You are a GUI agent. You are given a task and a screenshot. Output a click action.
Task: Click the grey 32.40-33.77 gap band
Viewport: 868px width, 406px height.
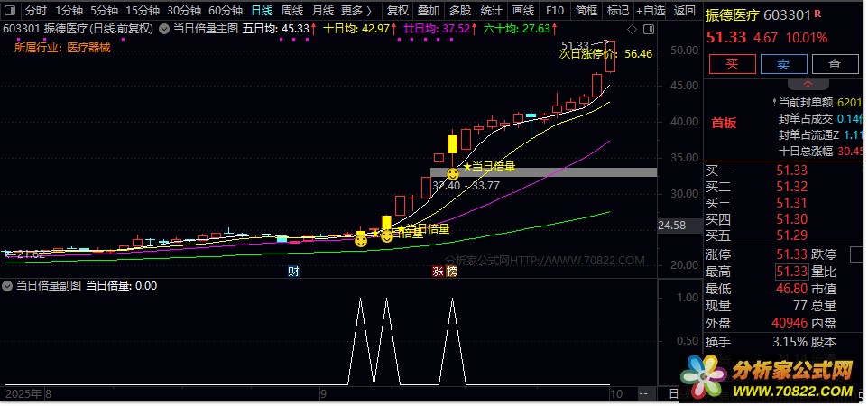point(543,172)
